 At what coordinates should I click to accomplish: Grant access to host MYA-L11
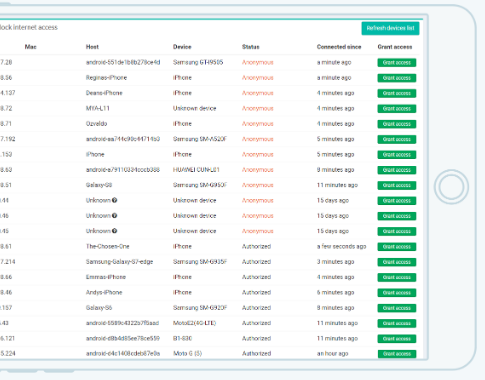397,109
